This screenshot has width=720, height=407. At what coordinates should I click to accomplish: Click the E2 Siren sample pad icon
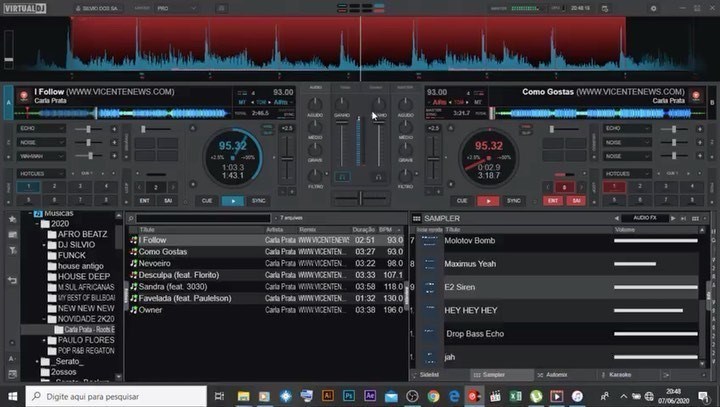430,287
